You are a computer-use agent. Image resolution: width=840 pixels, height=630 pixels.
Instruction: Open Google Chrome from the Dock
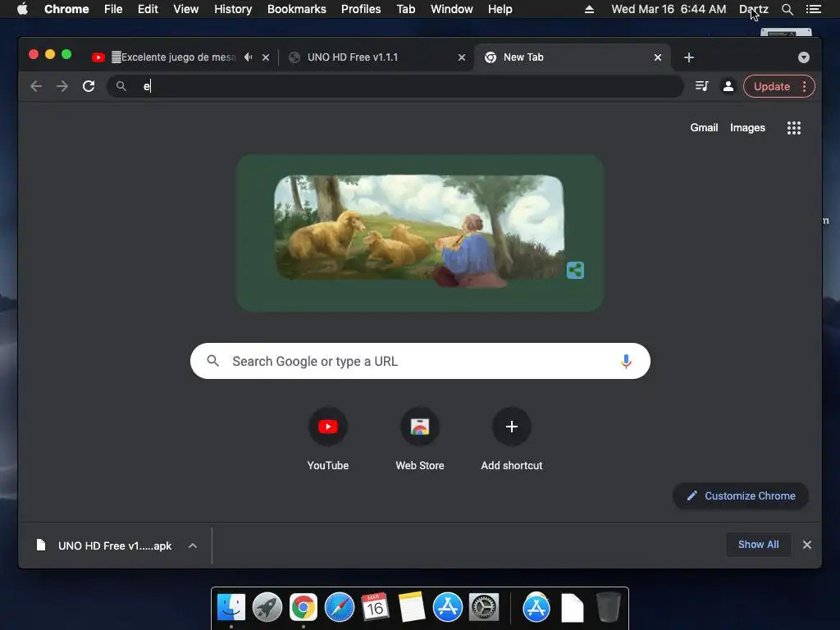click(x=304, y=608)
